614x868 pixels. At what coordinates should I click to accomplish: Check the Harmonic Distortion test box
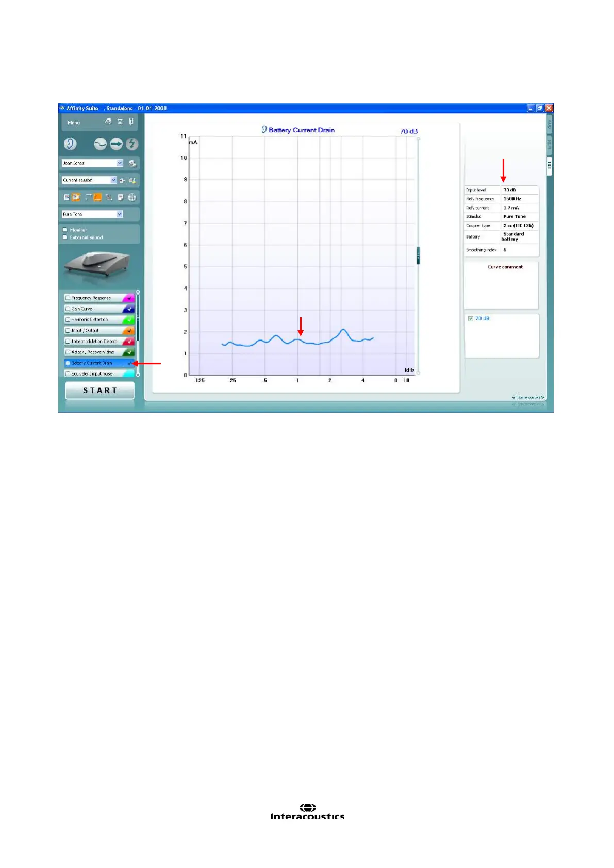[x=68, y=319]
